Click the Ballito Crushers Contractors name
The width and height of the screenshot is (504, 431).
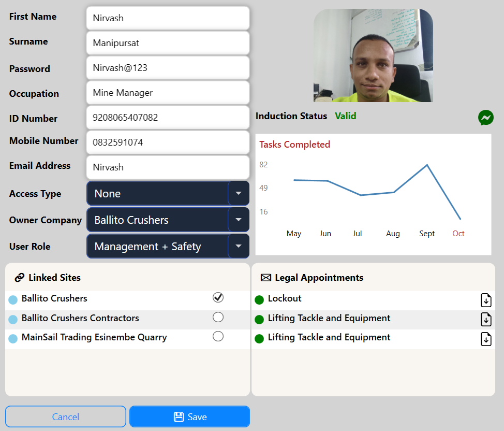tap(80, 318)
